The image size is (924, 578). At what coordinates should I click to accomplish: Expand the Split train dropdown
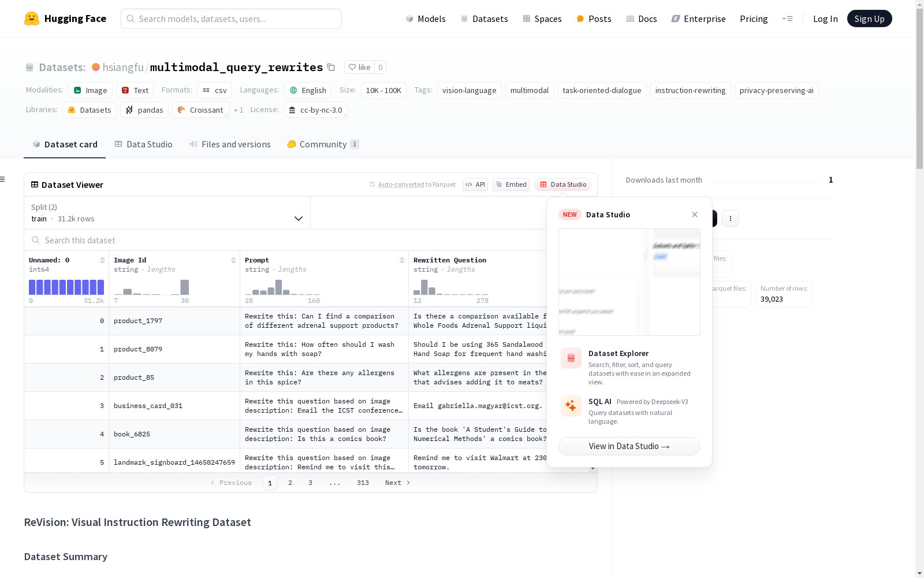(167, 213)
